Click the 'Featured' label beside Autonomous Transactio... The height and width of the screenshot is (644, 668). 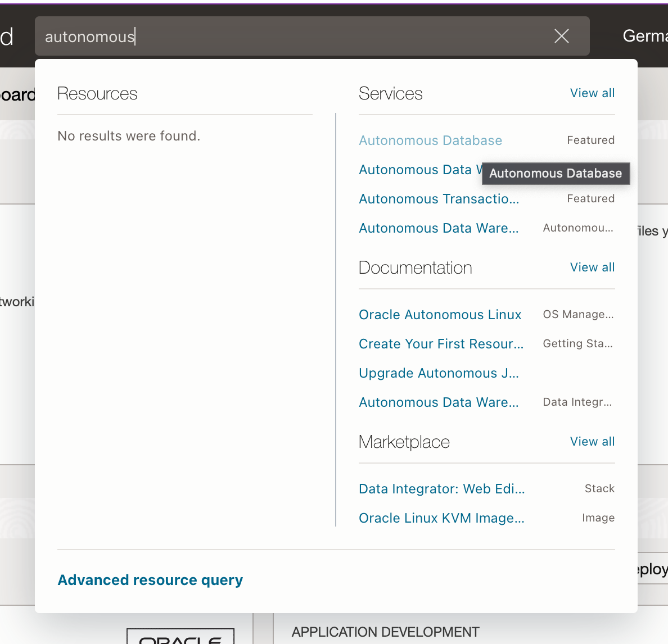click(x=590, y=198)
